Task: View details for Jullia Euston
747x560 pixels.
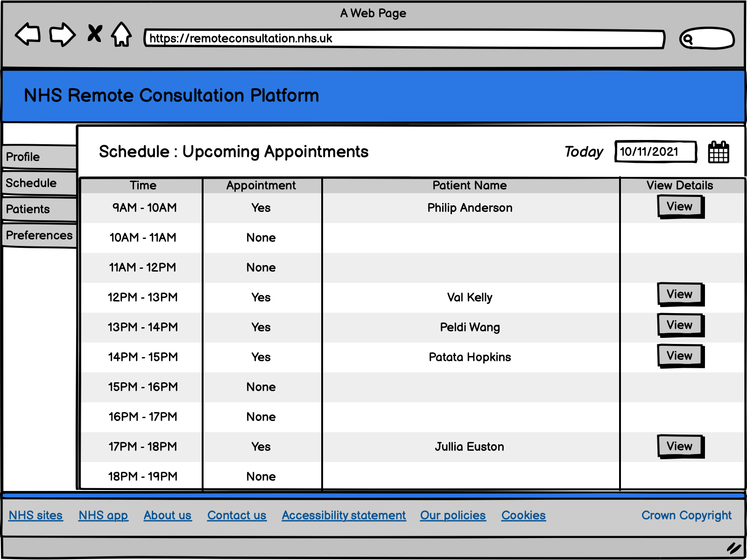Action: 681,447
